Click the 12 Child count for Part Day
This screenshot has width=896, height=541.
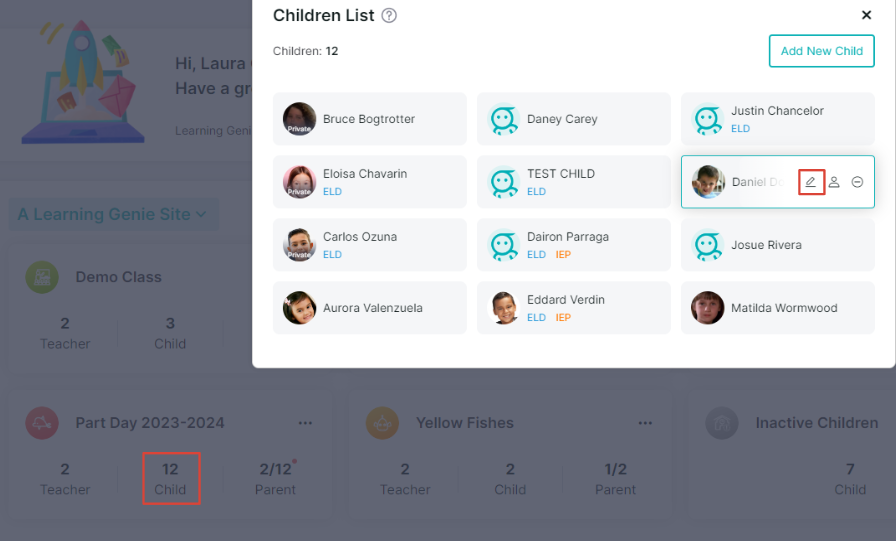click(170, 479)
